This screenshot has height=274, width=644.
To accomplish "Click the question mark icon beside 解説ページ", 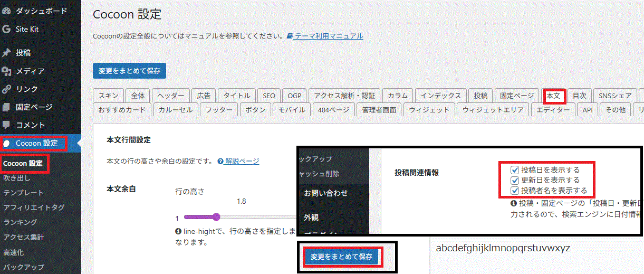I will tap(220, 162).
